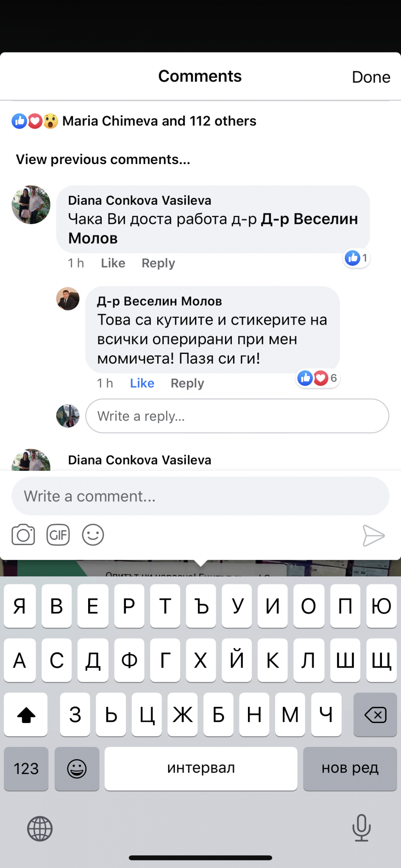
Task: Open Д-р Веселин Молов's profile picture
Action: click(x=68, y=299)
